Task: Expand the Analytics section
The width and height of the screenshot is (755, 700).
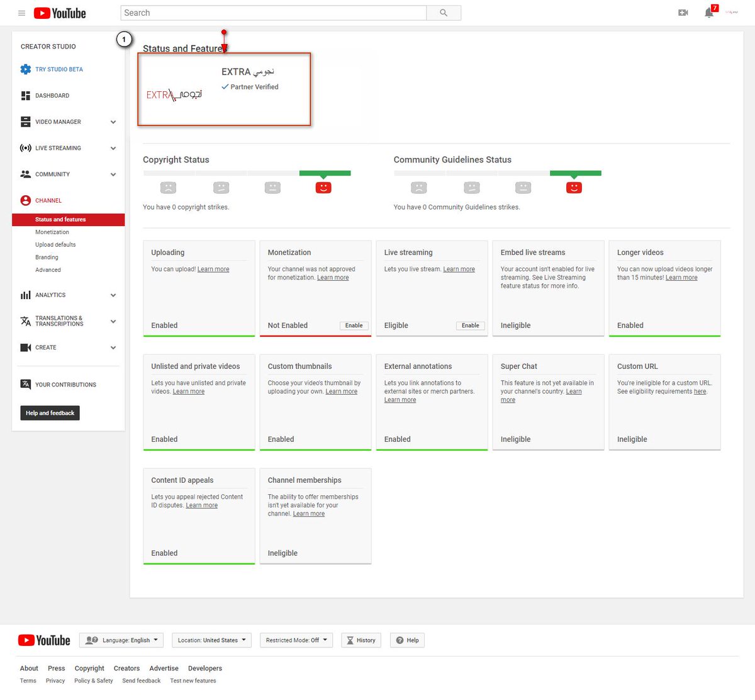Action: tap(113, 295)
